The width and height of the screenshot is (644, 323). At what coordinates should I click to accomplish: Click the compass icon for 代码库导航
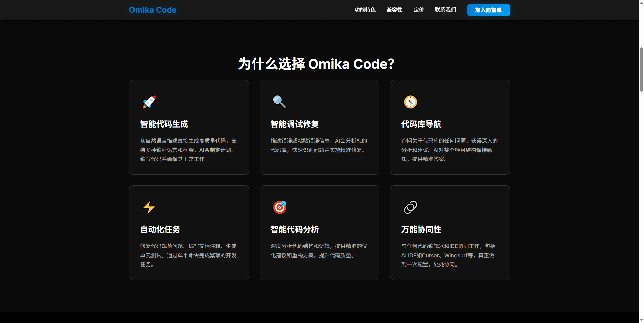tap(410, 102)
